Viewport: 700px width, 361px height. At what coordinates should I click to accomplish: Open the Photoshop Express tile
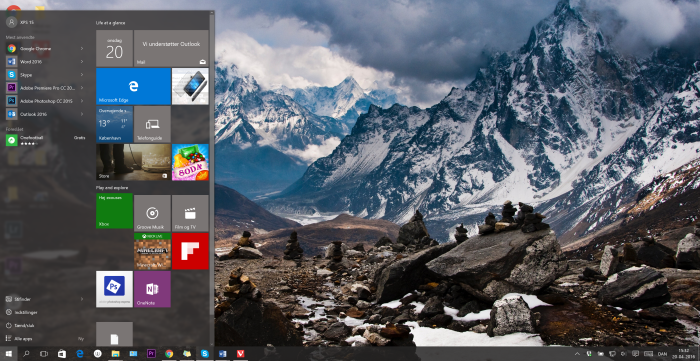tap(114, 289)
